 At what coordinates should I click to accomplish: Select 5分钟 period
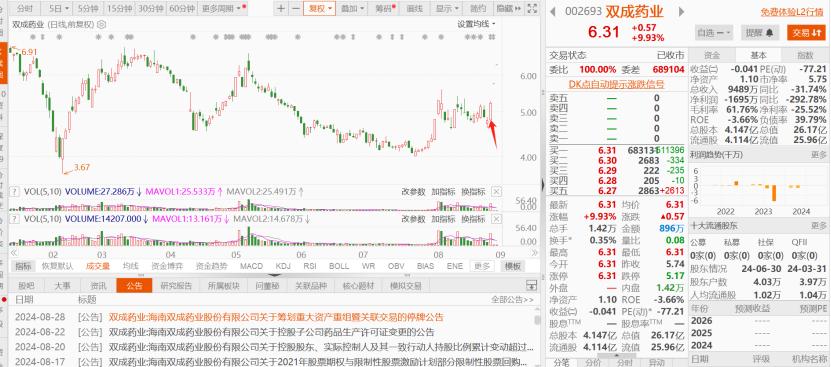(x=87, y=8)
